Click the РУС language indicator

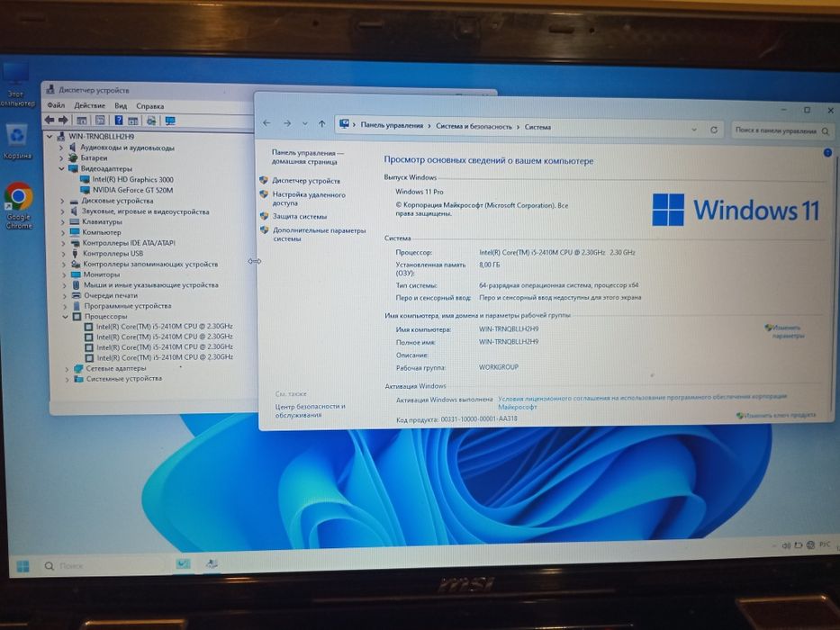[825, 544]
